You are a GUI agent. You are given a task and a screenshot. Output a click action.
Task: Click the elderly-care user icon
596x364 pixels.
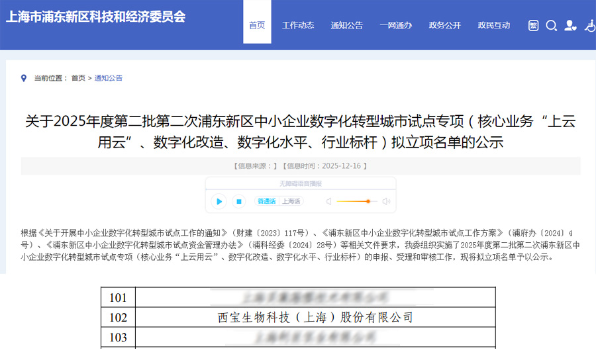coord(570,25)
